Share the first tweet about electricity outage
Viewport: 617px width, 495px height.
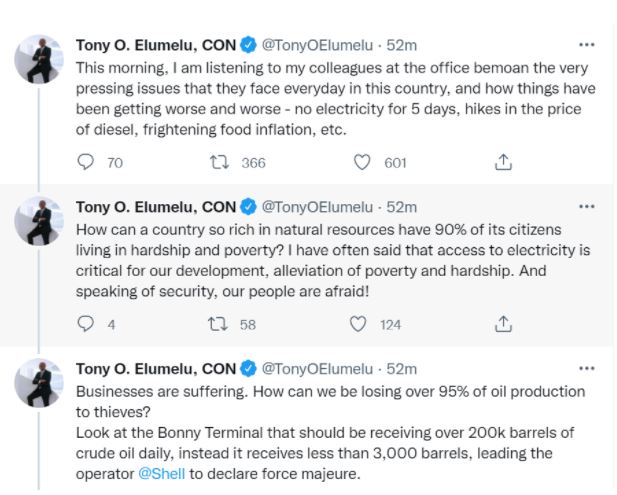504,162
